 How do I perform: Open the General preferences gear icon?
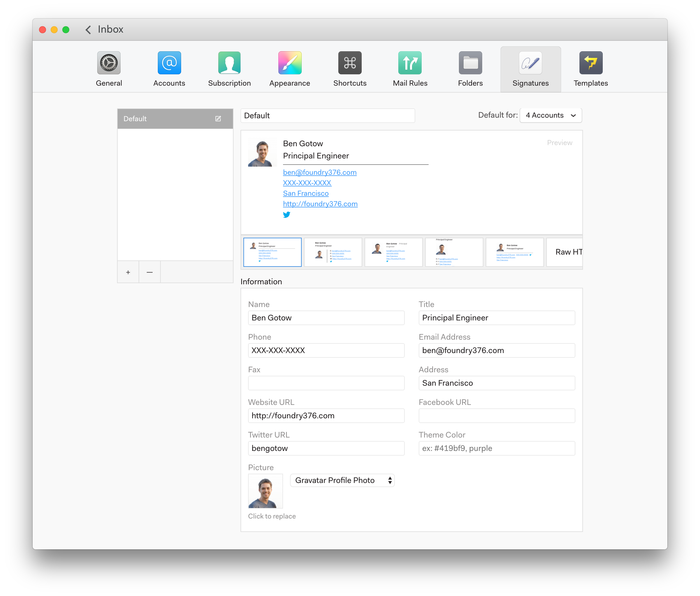point(109,63)
